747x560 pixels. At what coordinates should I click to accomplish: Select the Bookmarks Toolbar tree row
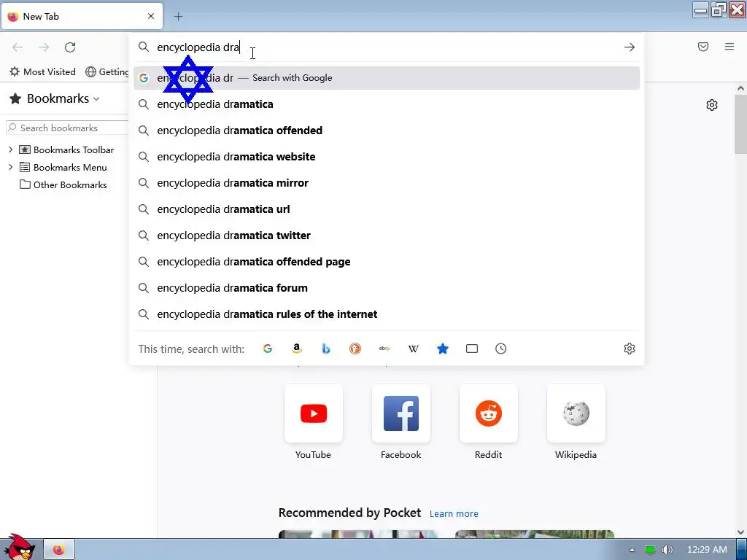tap(66, 149)
